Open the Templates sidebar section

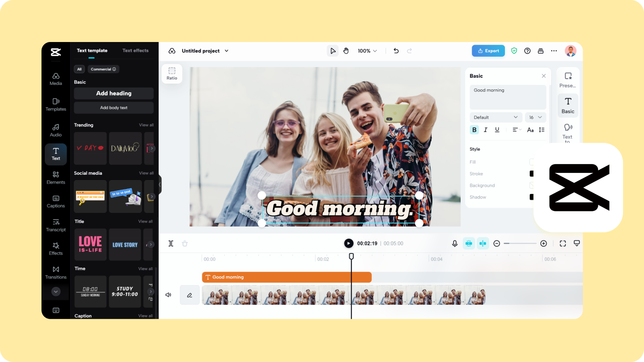pyautogui.click(x=56, y=105)
